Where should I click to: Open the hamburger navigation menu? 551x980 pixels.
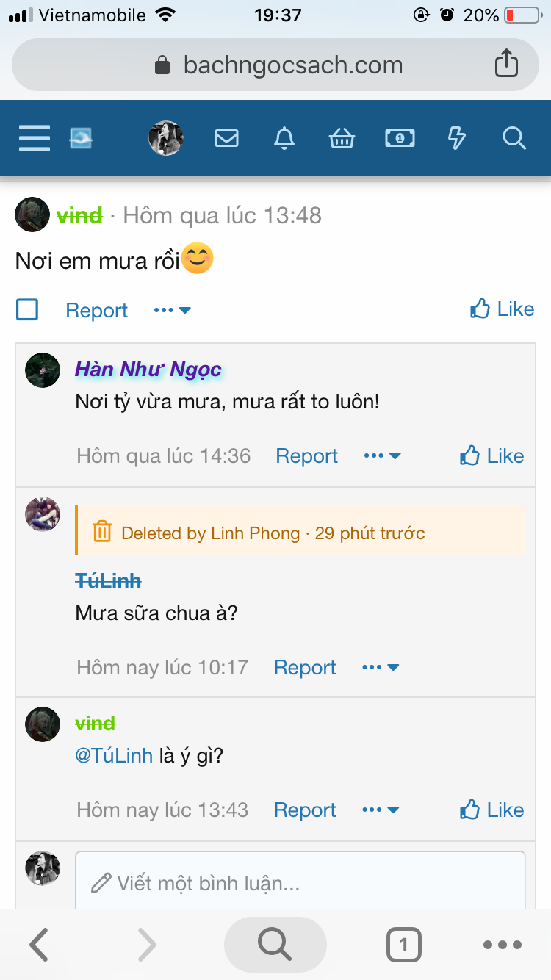(x=35, y=138)
